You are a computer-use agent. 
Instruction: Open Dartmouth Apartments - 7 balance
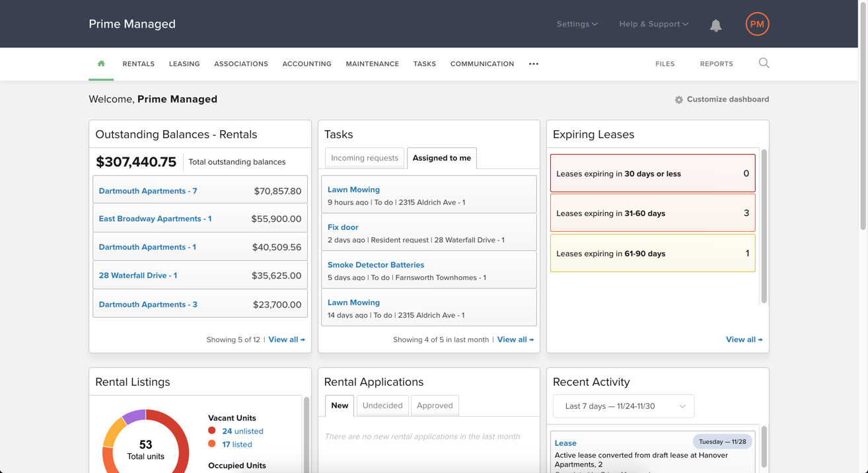coord(148,191)
